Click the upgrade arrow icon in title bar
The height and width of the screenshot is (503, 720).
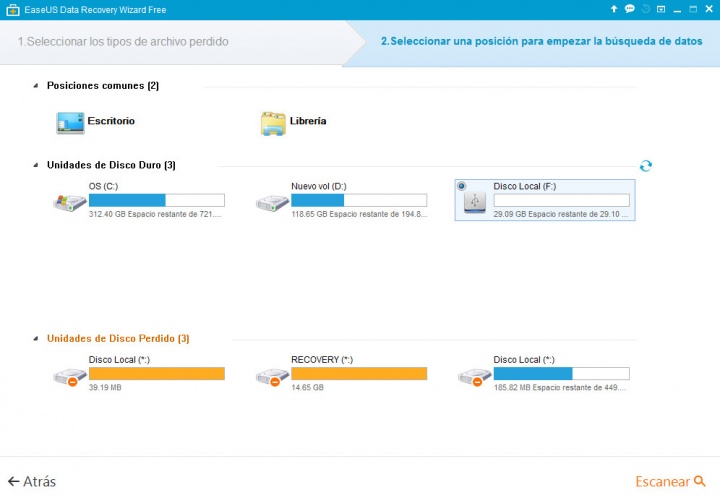click(613, 9)
